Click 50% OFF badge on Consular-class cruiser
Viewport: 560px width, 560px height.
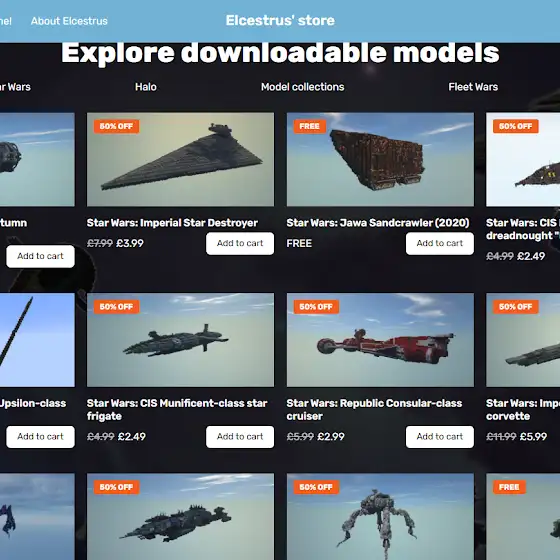[316, 306]
